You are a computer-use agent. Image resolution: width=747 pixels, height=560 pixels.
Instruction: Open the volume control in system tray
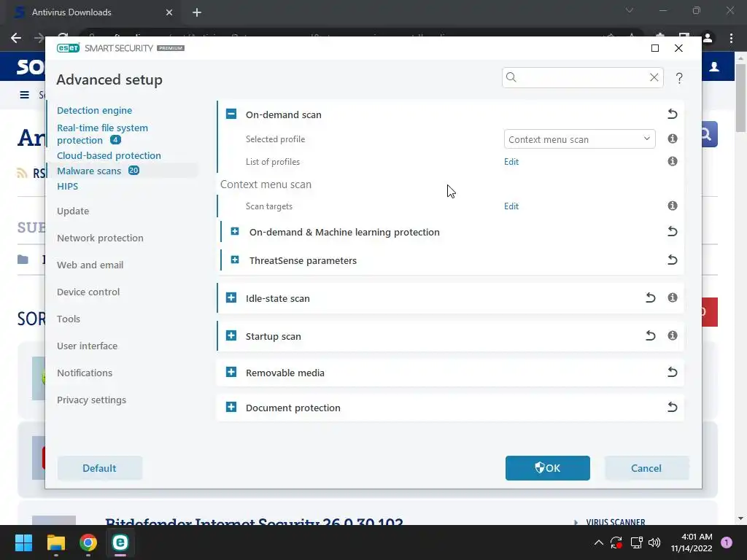point(654,542)
